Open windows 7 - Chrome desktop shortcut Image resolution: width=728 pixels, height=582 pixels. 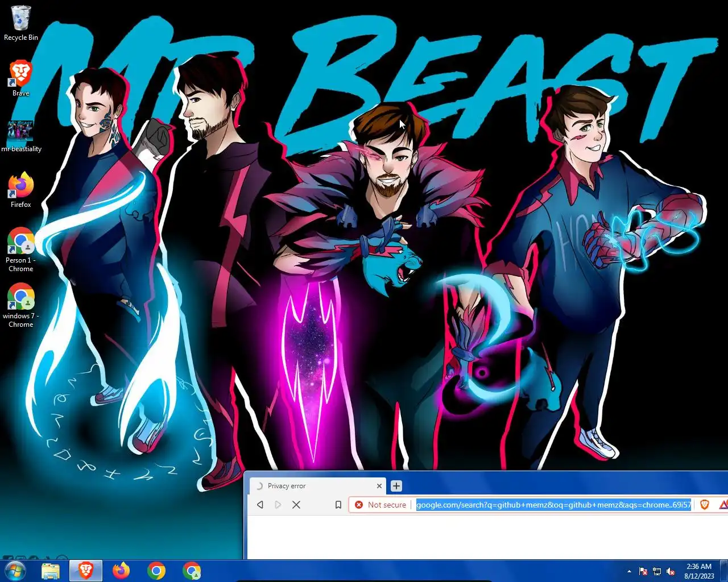[20, 306]
